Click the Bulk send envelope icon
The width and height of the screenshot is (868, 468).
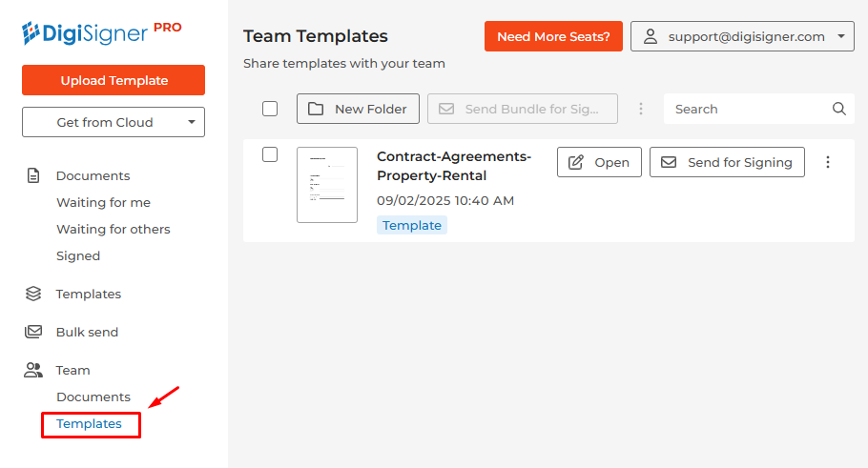click(x=33, y=332)
